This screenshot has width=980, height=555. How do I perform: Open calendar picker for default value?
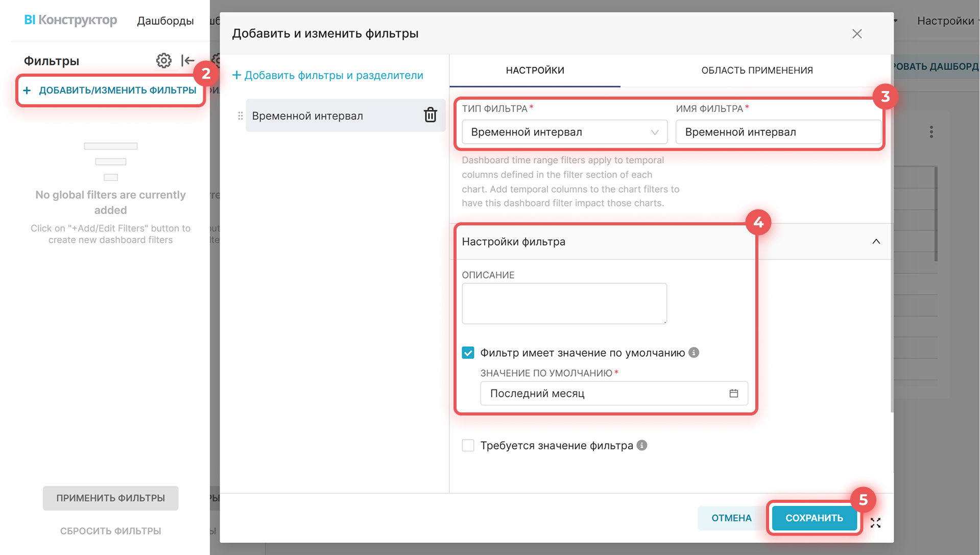(733, 394)
